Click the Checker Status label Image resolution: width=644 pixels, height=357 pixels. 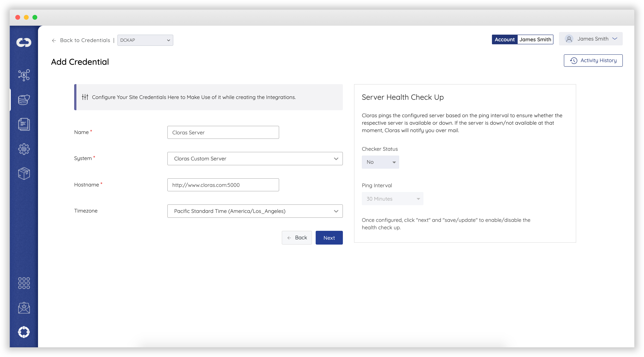pos(380,149)
